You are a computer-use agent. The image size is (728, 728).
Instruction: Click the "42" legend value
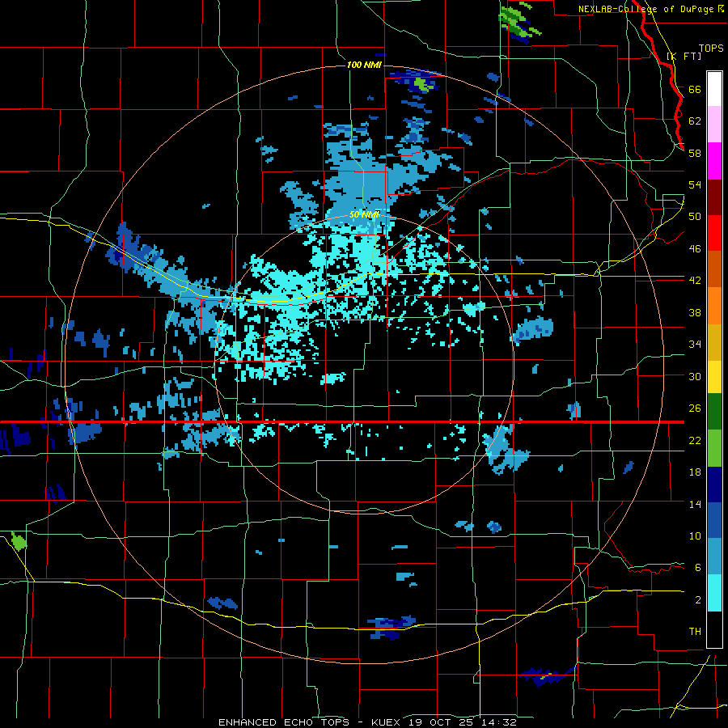[695, 281]
